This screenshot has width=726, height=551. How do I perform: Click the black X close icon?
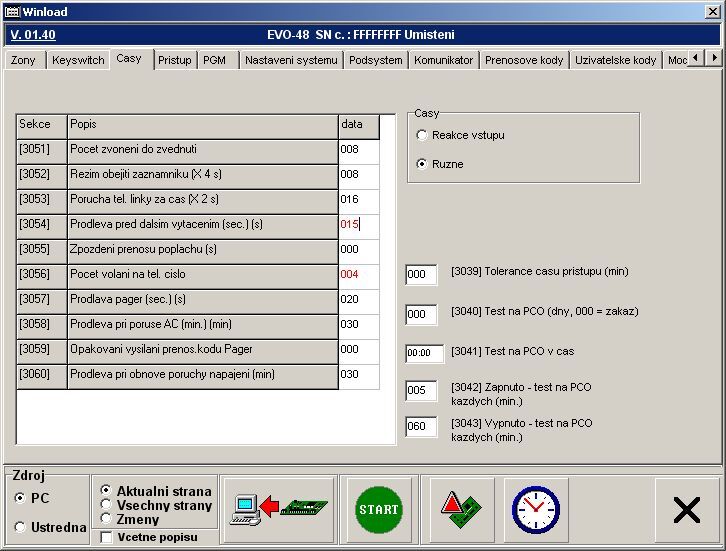(x=686, y=510)
